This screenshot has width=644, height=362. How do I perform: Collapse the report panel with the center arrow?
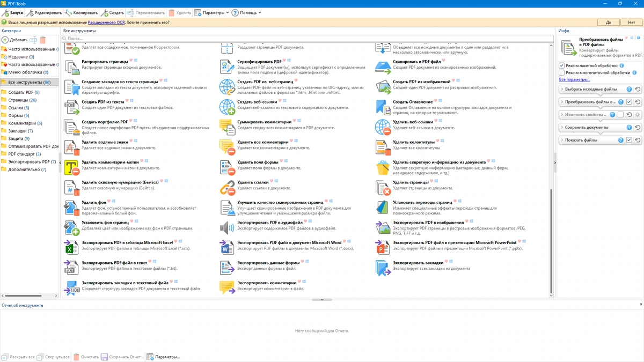(x=322, y=300)
